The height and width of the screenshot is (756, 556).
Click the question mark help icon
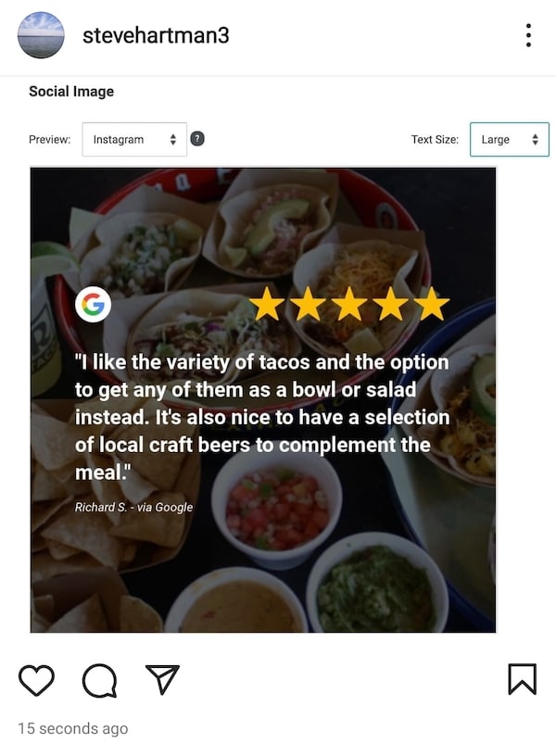(197, 139)
